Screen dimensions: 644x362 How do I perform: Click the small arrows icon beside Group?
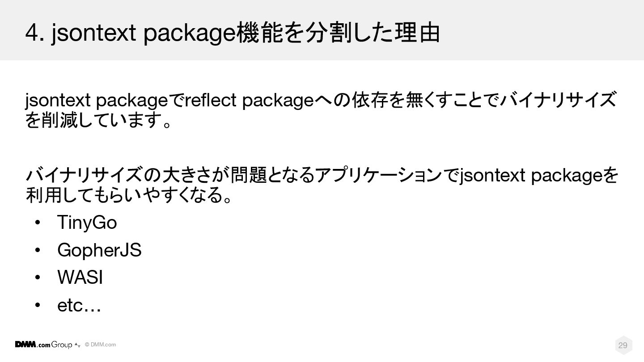pyautogui.click(x=77, y=345)
